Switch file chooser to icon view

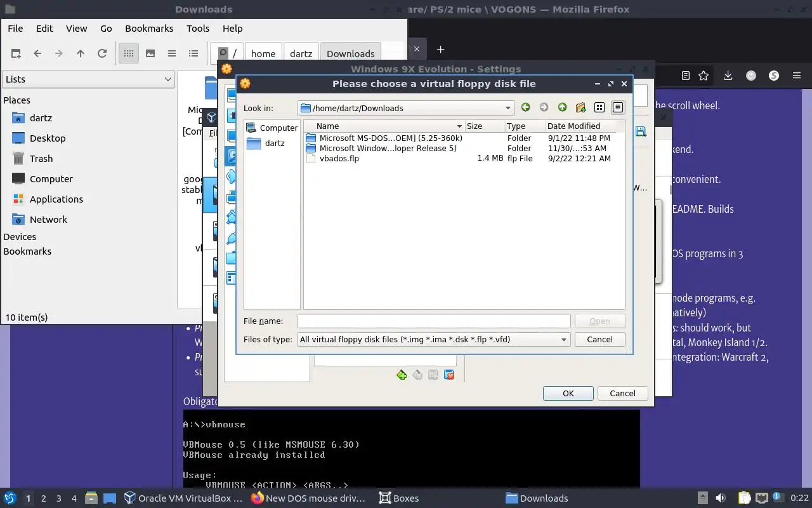599,107
